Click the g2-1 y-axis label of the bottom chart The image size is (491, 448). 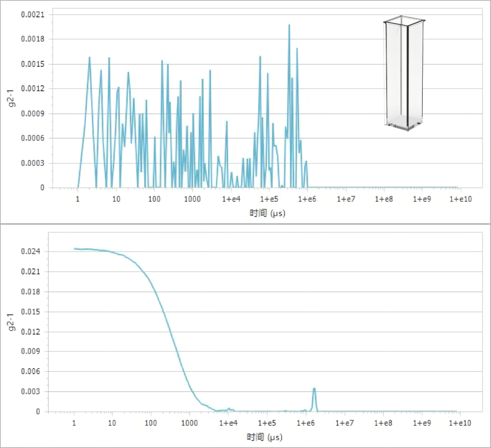[11, 323]
